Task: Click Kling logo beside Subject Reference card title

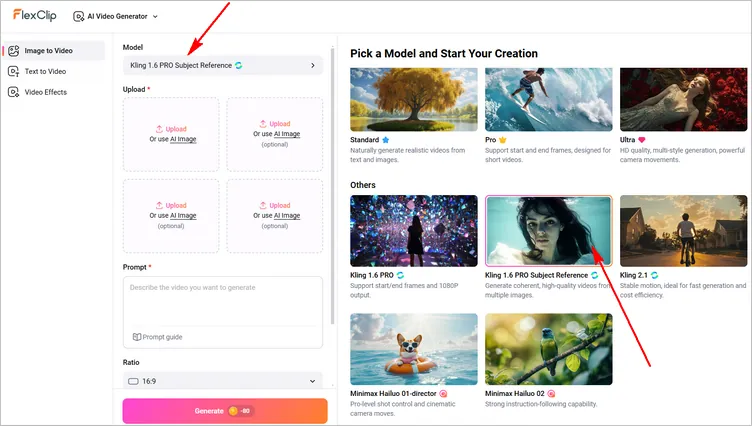Action: tap(595, 275)
